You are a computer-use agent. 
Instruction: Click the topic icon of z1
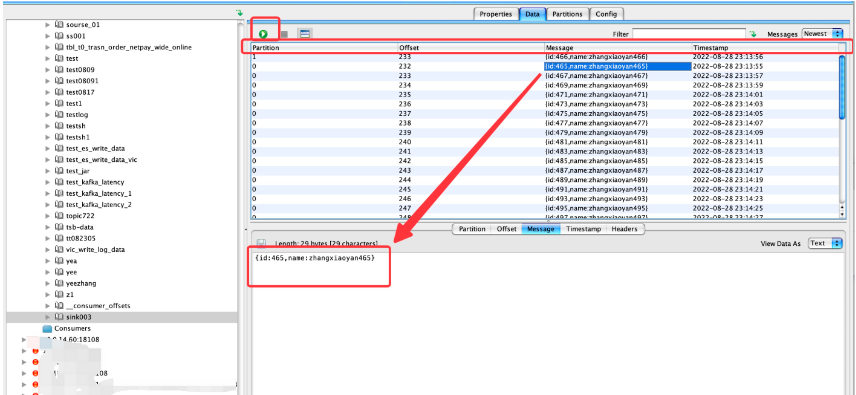[60, 294]
